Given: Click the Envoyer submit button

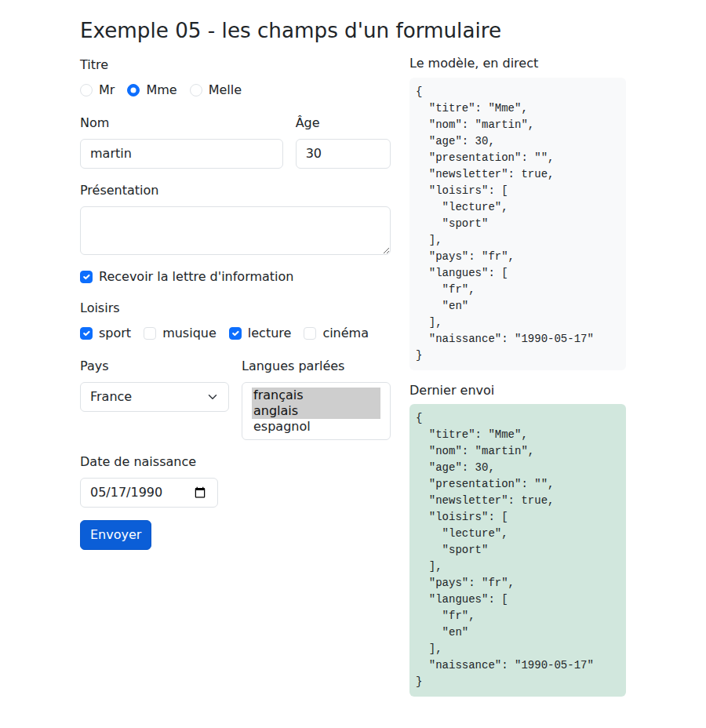Looking at the screenshot, I should point(115,535).
